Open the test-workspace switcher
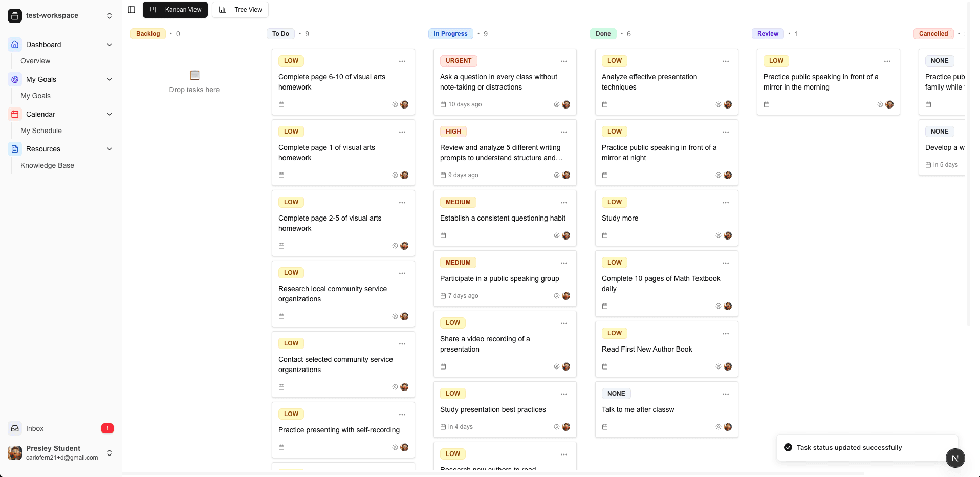 [60, 16]
